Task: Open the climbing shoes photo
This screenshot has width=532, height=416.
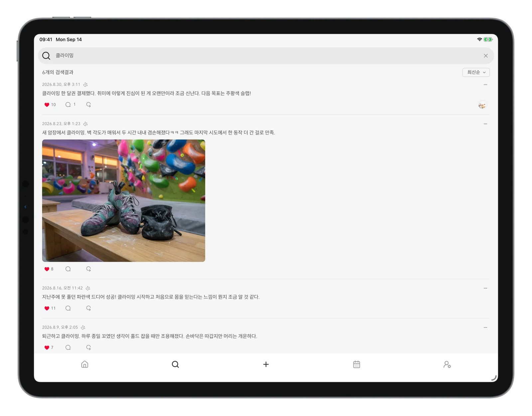Action: [x=124, y=201]
